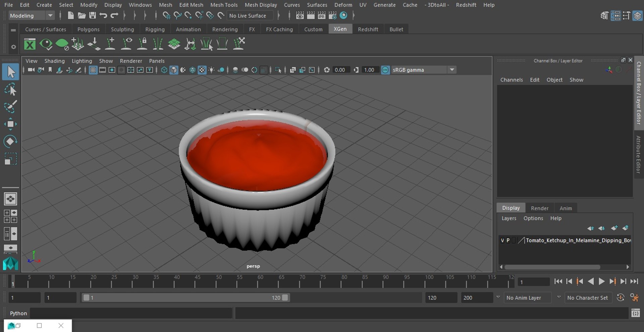
Task: Click the Auto Key icon
Action: point(621,297)
